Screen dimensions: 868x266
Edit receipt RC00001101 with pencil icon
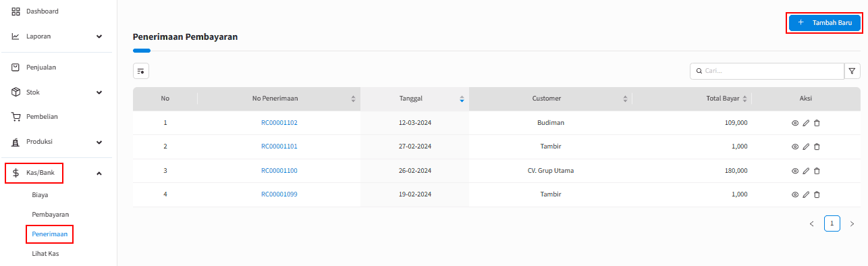(x=806, y=147)
